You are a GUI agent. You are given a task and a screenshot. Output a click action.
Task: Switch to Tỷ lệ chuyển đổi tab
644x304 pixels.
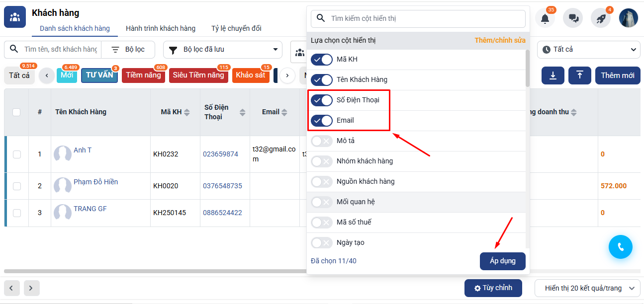(236, 28)
